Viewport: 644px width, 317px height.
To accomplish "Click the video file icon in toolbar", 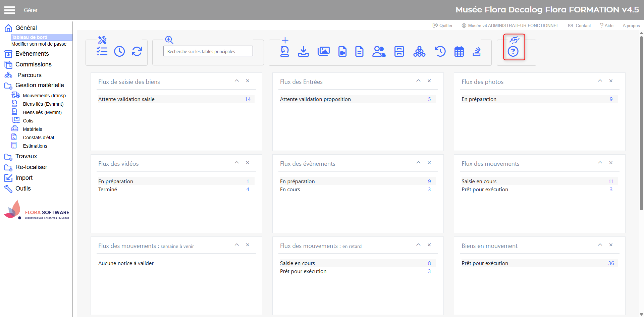I will pos(342,51).
